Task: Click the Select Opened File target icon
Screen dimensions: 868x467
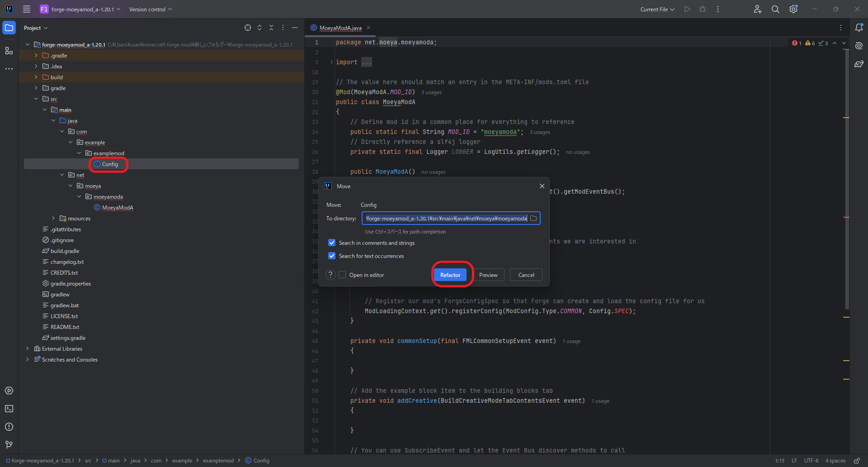Action: 248,28
